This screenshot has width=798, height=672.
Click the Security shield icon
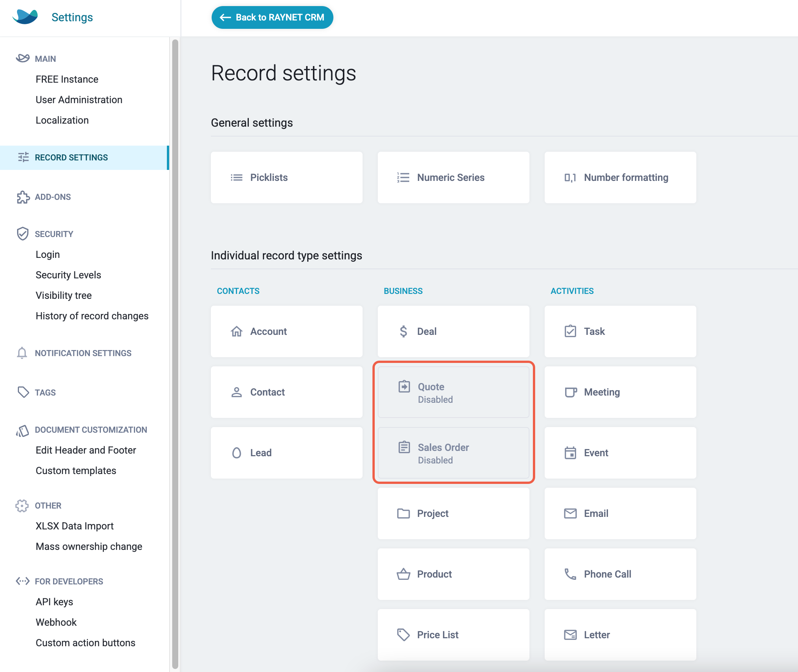23,234
